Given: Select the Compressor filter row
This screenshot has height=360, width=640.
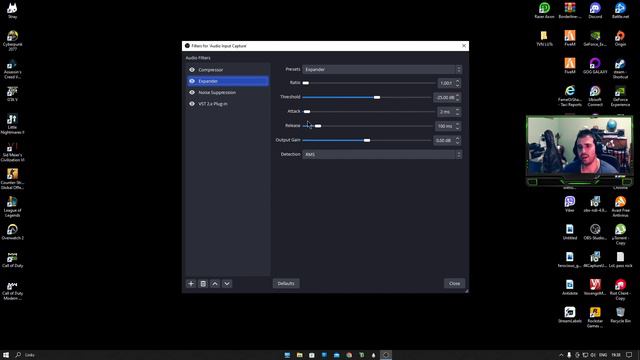Looking at the screenshot, I should tap(228, 70).
